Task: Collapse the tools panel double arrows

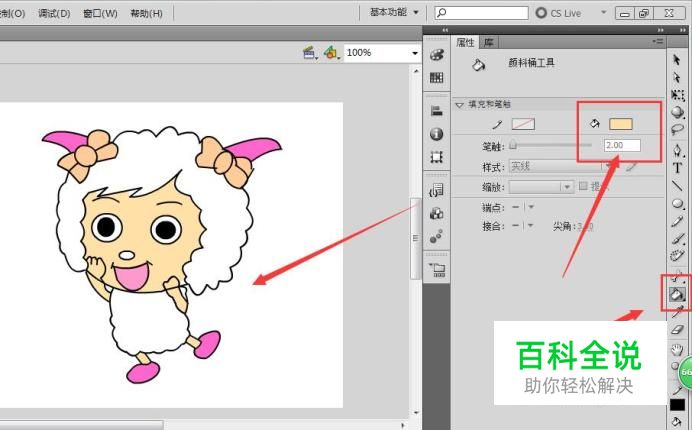Action: [x=683, y=30]
